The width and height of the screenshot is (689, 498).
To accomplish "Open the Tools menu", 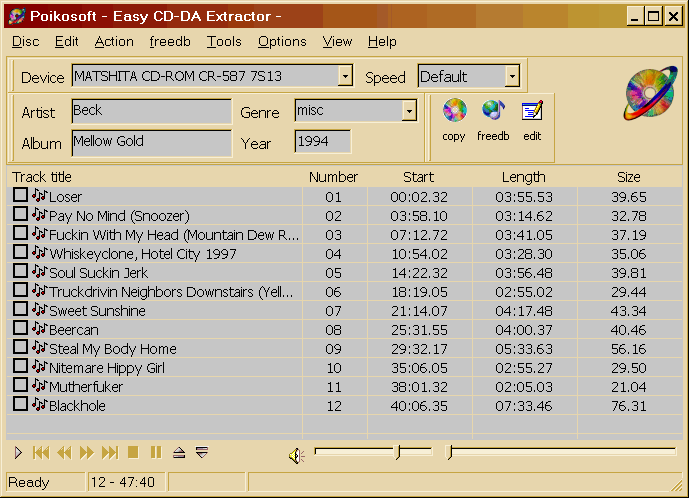I will click(x=224, y=41).
